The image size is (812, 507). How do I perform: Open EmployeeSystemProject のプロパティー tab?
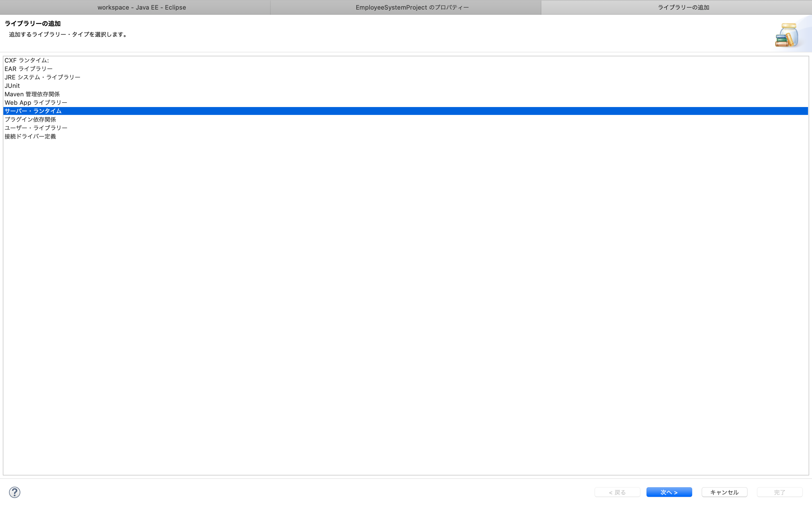tap(412, 7)
